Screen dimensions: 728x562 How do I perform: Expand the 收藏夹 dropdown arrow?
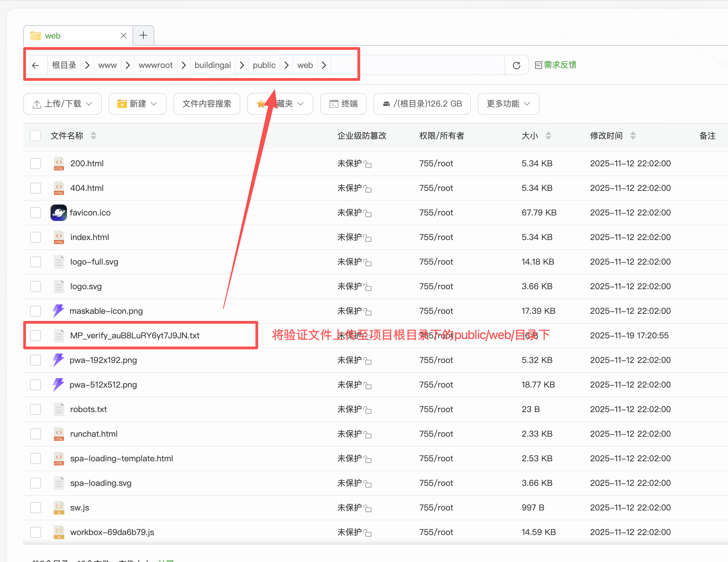[300, 103]
